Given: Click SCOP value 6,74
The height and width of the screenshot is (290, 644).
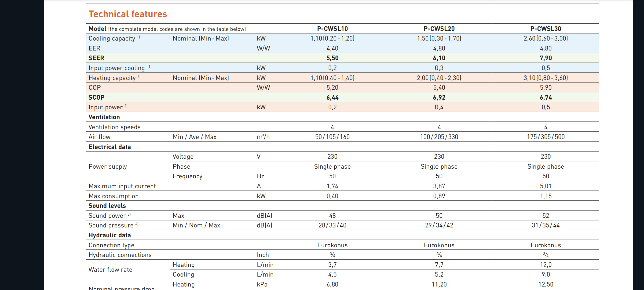Looking at the screenshot, I should (546, 97).
